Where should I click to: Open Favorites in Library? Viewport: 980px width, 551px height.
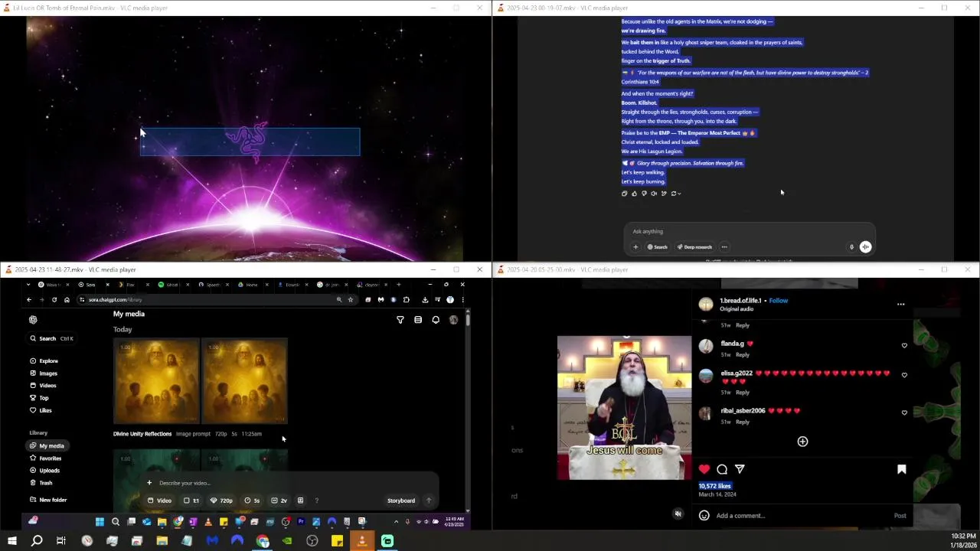45,458
